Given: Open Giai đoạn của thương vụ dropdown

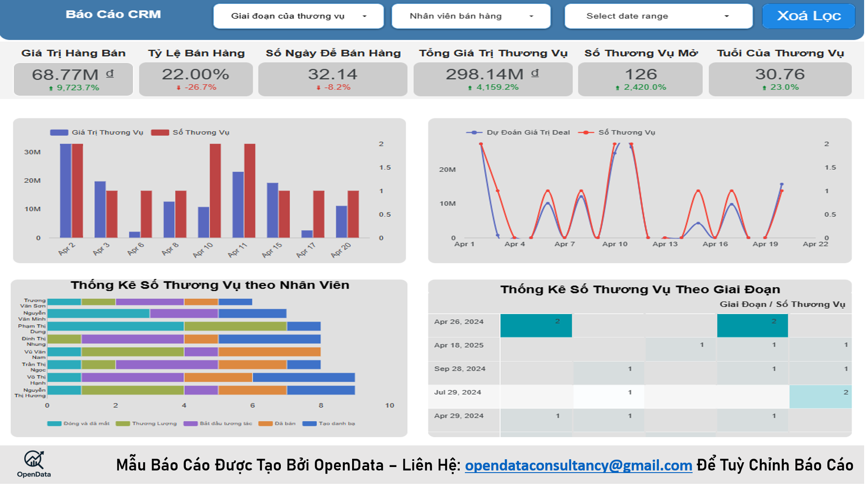Looking at the screenshot, I should pyautogui.click(x=298, y=16).
